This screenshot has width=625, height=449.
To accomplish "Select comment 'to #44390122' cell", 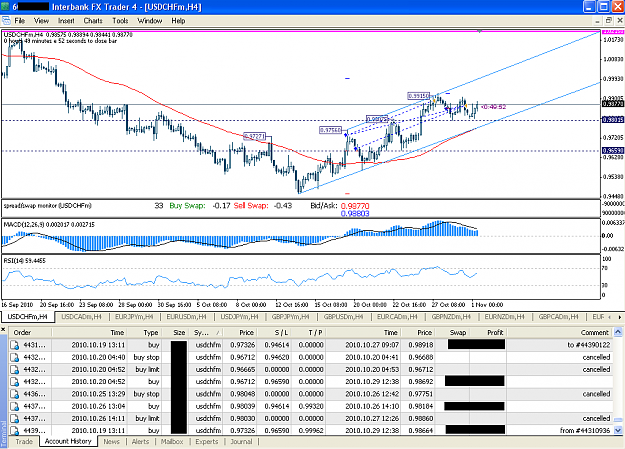I will pyautogui.click(x=588, y=345).
